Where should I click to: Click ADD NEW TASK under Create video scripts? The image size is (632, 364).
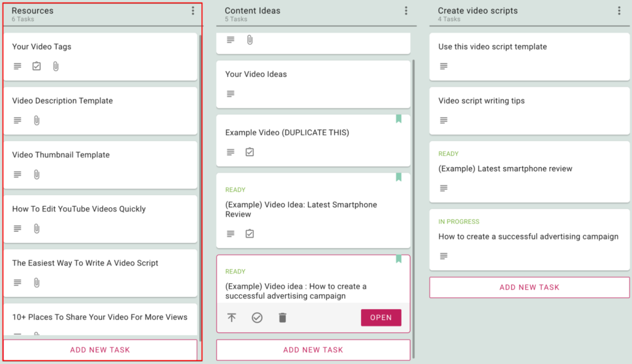tap(529, 287)
